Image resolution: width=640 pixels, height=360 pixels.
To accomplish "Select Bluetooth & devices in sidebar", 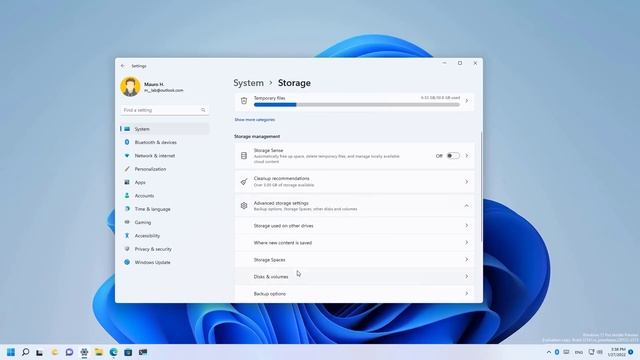I will click(165, 142).
